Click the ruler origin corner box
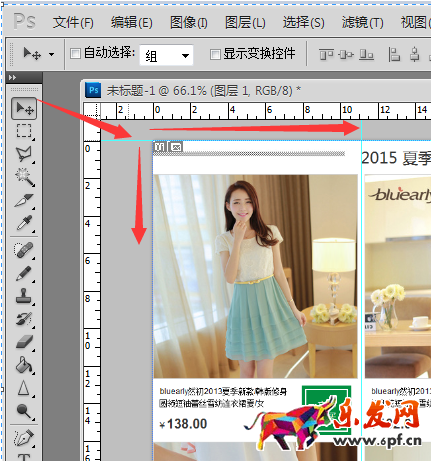 pyautogui.click(x=92, y=111)
